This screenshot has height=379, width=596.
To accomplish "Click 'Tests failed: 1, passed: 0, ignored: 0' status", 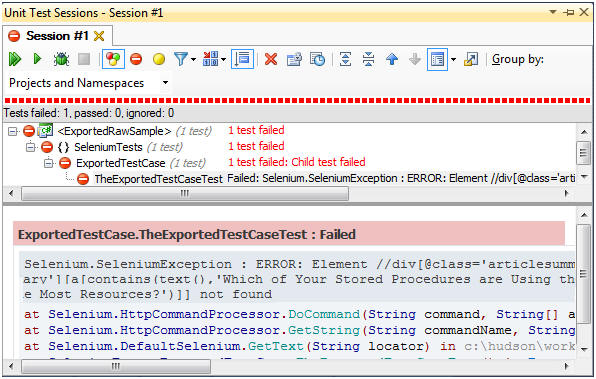I will tap(89, 113).
